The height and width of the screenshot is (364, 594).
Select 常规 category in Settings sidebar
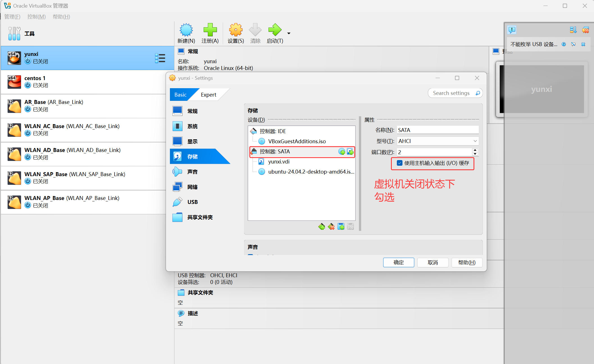coord(199,111)
